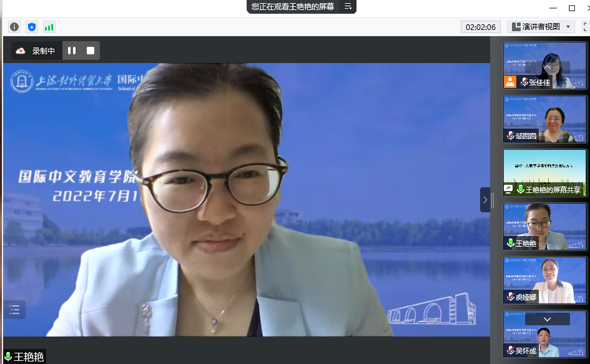Click the screen-share icon on 王艳艳的屏幕共享 tile
The image size is (590, 364).
coord(509,189)
